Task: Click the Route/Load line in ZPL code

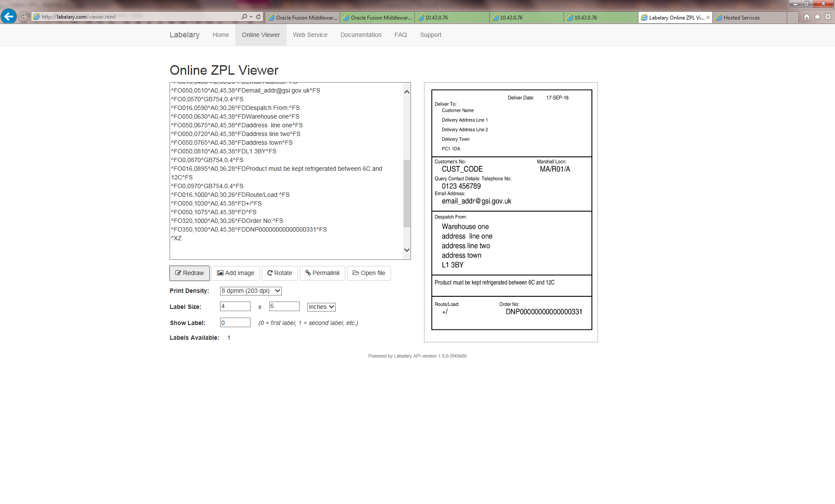Action: tap(230, 195)
